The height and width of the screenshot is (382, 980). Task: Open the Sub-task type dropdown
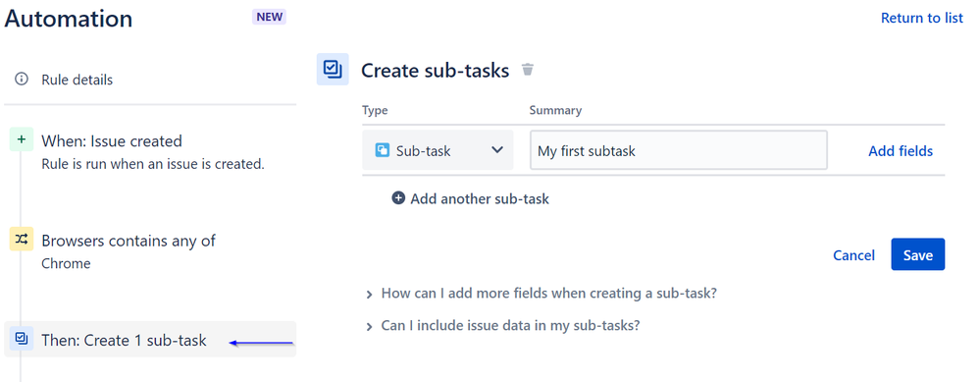pyautogui.click(x=438, y=150)
